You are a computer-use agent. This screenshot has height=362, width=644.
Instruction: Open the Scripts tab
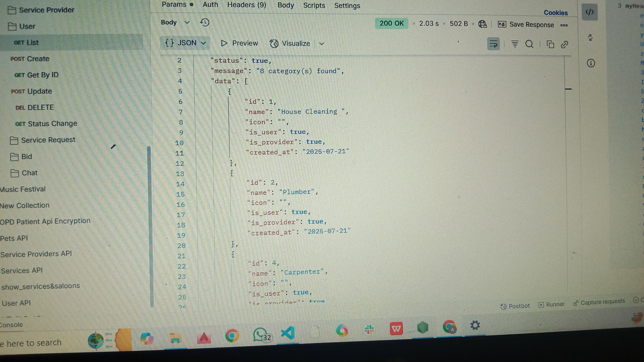[314, 6]
